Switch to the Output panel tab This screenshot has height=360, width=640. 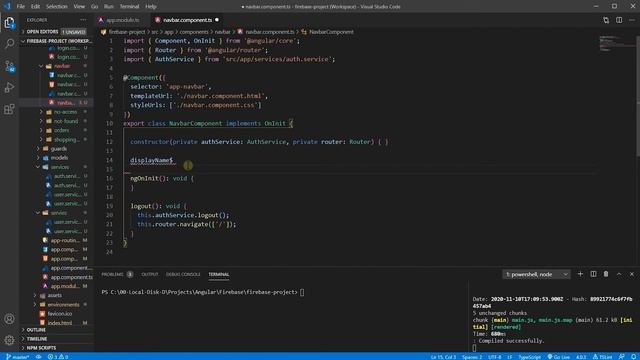[149, 274]
